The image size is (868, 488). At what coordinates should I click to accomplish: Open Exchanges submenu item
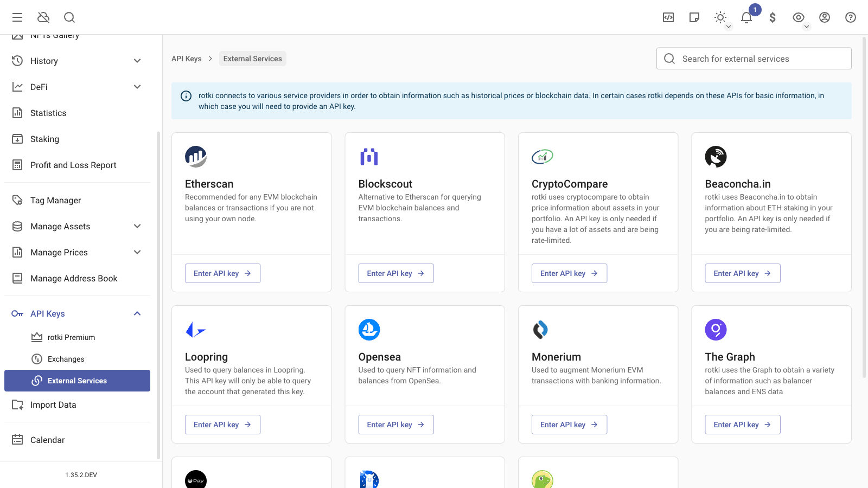point(77,359)
